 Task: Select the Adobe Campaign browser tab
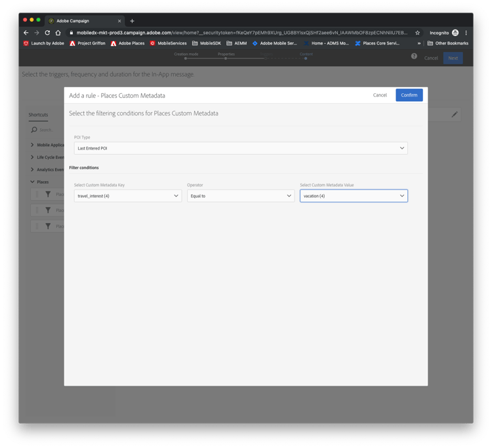85,21
